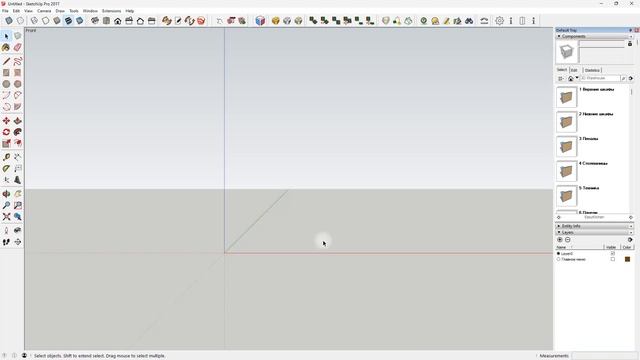640x360 pixels.
Task: Choose the Rectangle tool
Action: click(6, 73)
